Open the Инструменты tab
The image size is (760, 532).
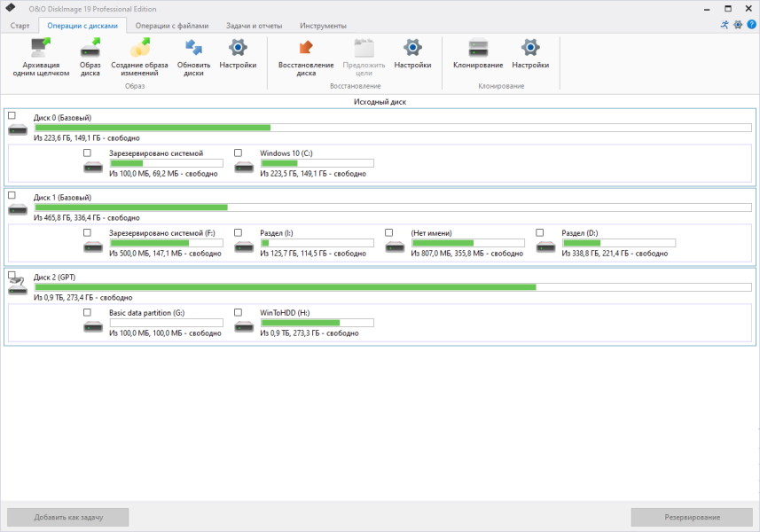(323, 26)
